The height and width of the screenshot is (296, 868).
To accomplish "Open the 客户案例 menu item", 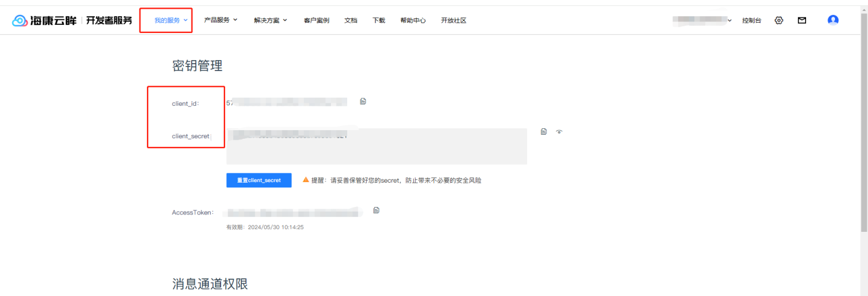I will tap(316, 20).
